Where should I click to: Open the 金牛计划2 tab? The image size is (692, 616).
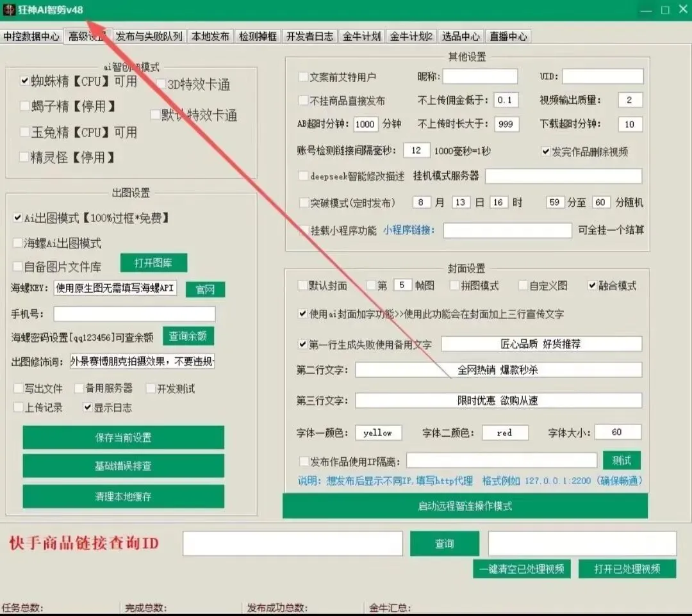(411, 36)
